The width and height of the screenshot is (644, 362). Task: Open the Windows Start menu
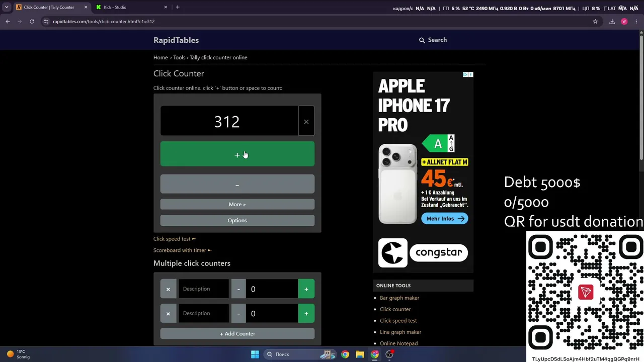[x=255, y=354]
